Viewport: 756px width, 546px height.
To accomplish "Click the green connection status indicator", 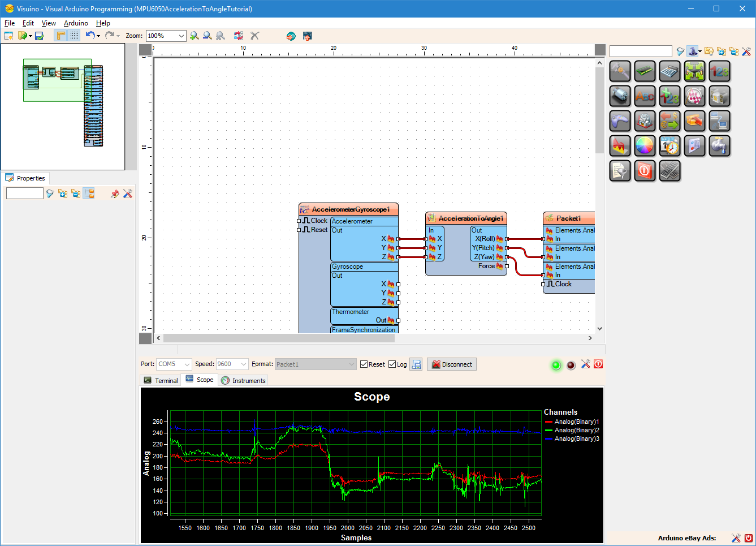I will (556, 365).
